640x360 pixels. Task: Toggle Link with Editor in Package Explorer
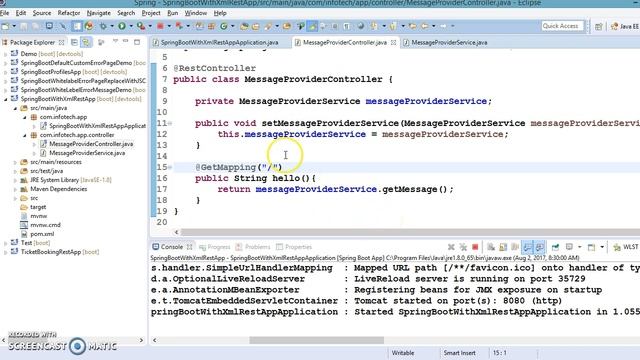(86, 42)
